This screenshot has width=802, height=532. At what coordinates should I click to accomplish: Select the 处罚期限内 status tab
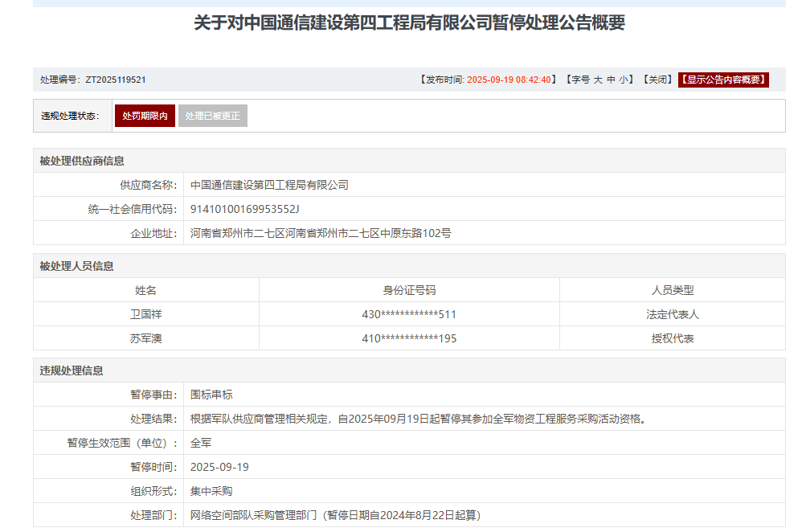[145, 116]
